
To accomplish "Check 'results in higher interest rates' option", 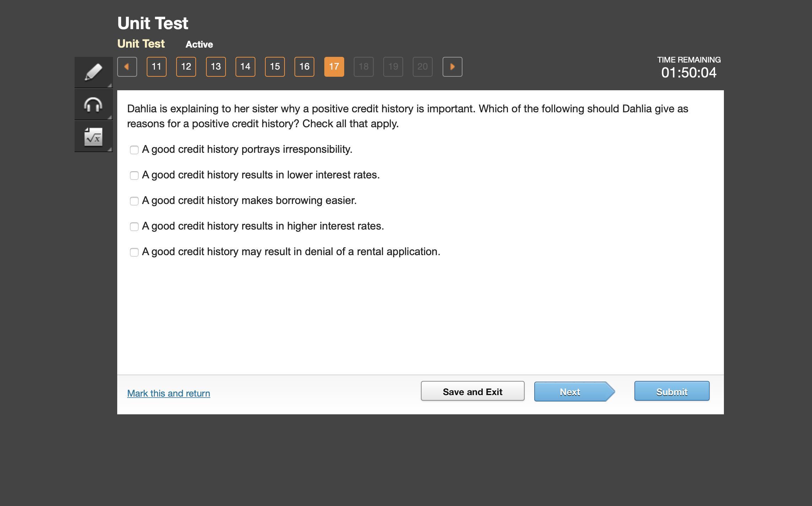I will (x=134, y=227).
